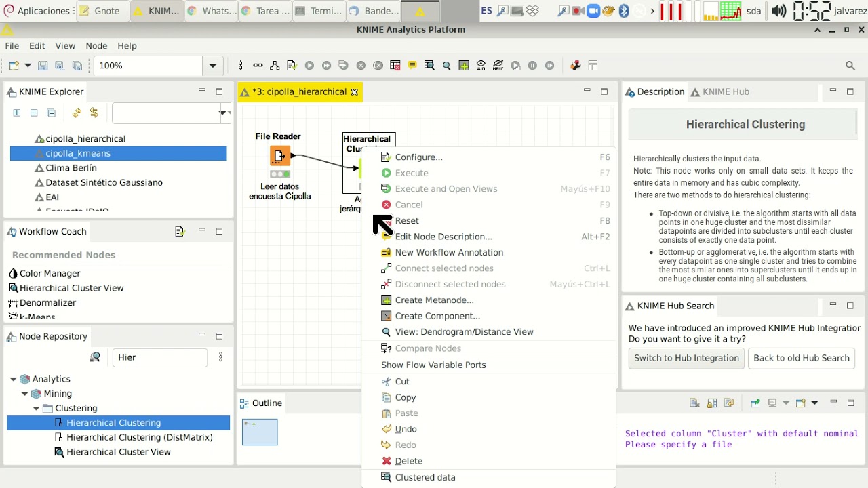The height and width of the screenshot is (488, 868).
Task: Open the KNIME Explorer filter dropdown
Action: point(222,113)
